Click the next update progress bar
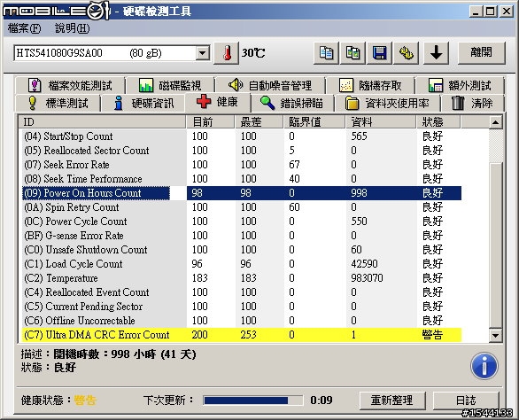519x420 pixels. pos(253,401)
